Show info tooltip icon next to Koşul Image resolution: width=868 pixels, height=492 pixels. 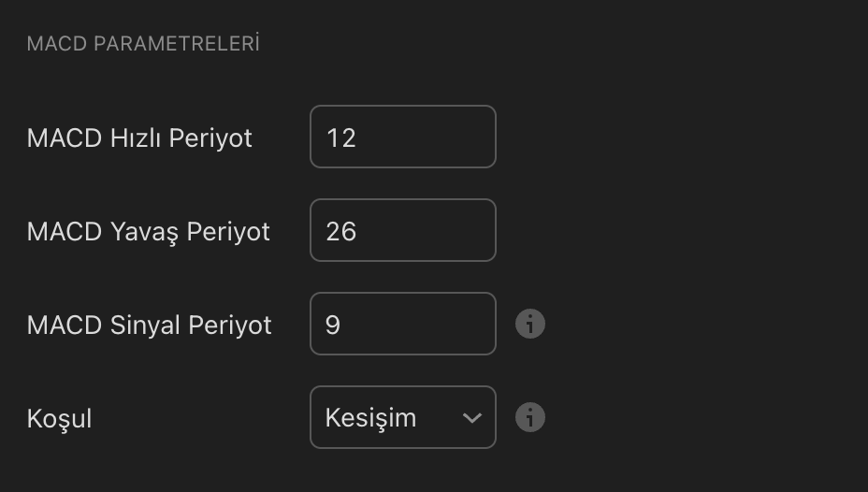pos(530,417)
